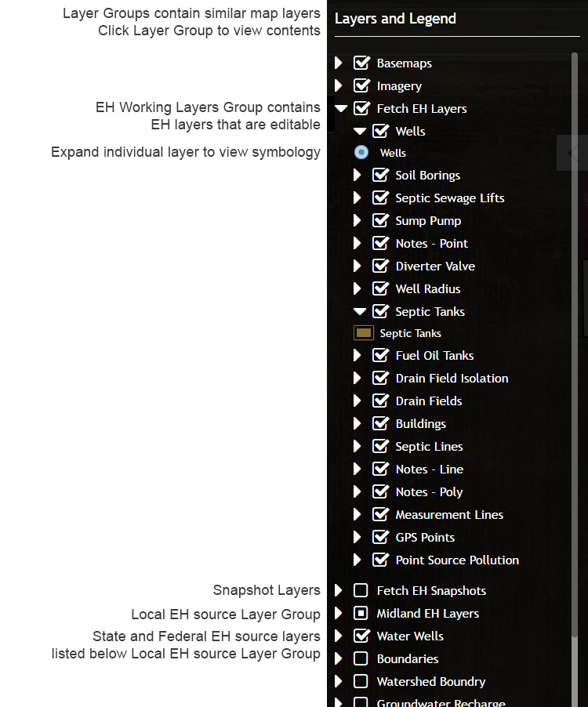Toggle the Midland EH Layers partial checkbox

[361, 614]
